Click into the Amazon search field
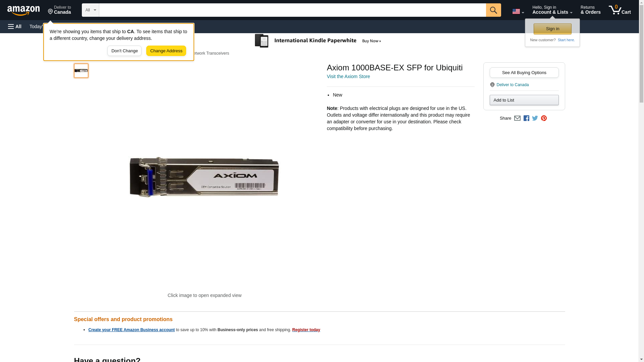Viewport: 644px width, 362px height. 292,10
